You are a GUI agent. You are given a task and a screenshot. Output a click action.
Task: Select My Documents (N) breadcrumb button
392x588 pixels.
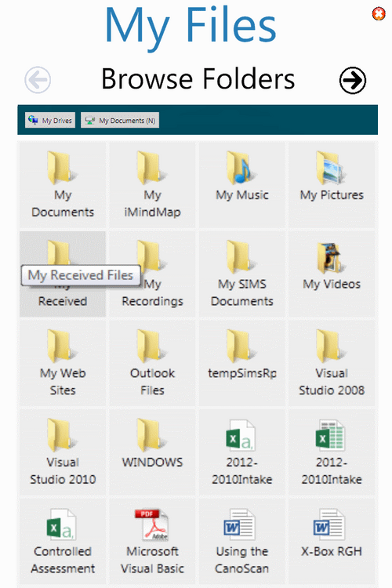coord(120,121)
